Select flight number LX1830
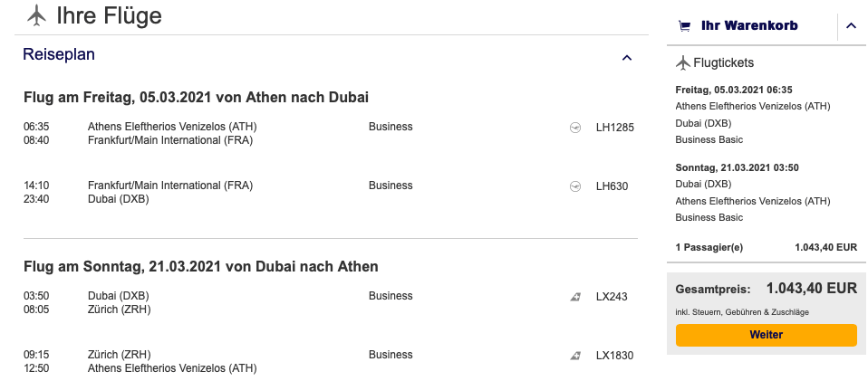This screenshot has width=868, height=381. tap(615, 356)
